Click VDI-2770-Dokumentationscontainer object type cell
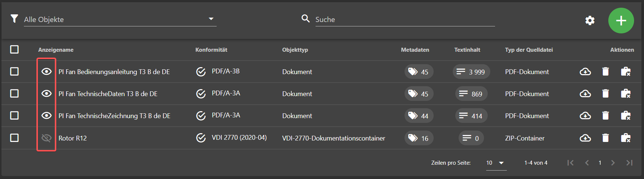 [x=334, y=138]
